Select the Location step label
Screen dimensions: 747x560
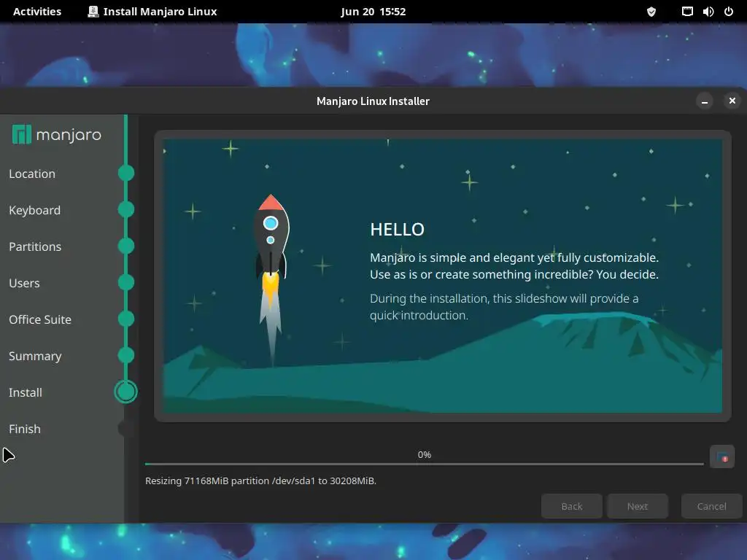point(32,174)
